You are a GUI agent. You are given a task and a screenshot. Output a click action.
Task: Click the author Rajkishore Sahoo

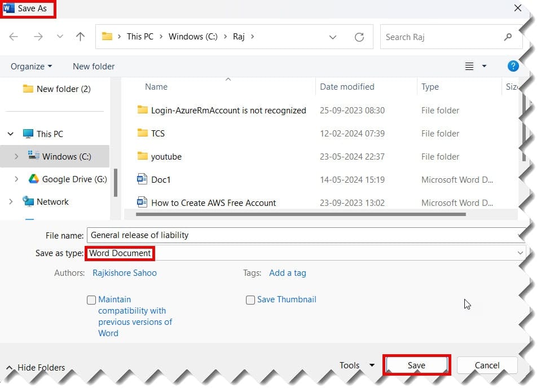(125, 273)
